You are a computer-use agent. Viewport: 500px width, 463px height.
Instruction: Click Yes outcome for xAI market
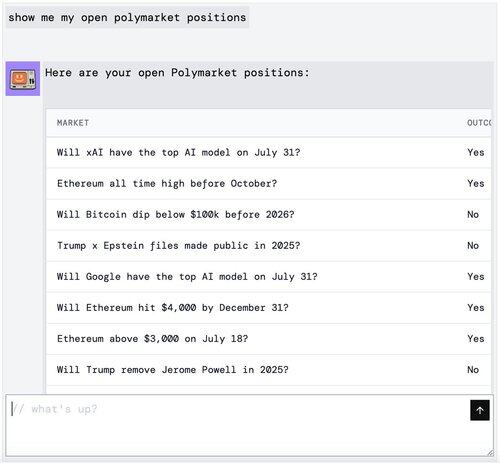[x=476, y=153]
